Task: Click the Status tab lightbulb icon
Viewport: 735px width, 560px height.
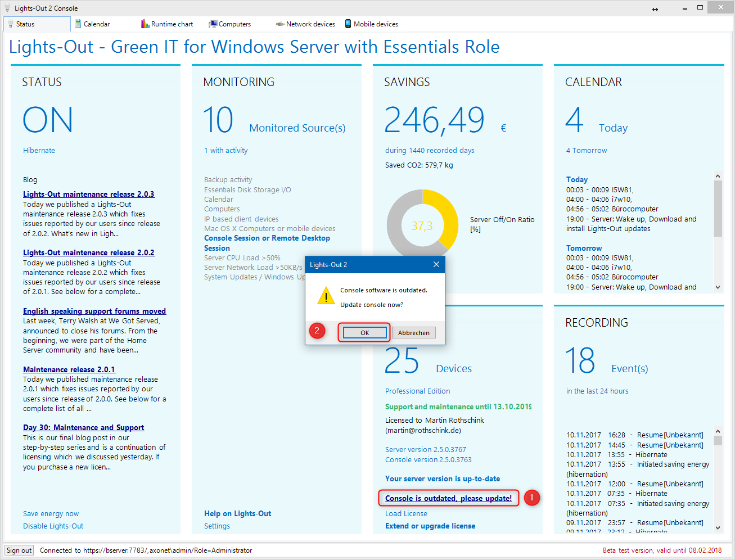Action: tap(11, 24)
